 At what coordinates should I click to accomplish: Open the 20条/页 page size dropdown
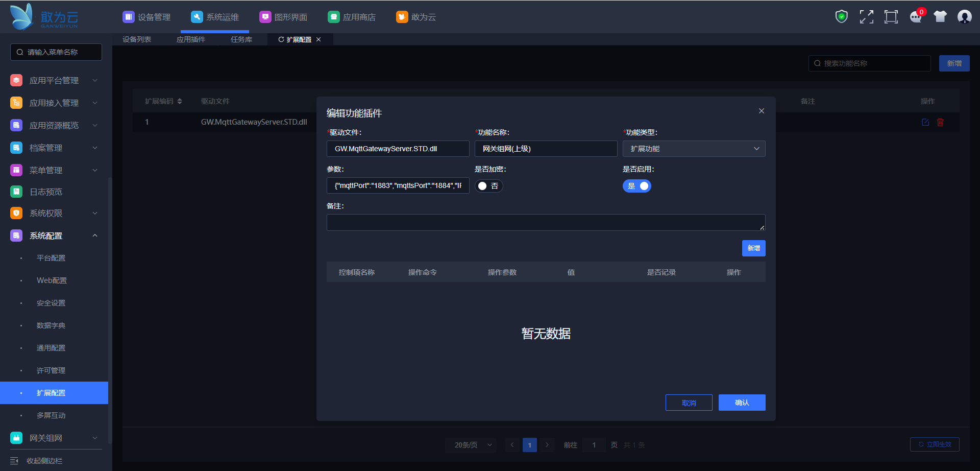pos(473,445)
